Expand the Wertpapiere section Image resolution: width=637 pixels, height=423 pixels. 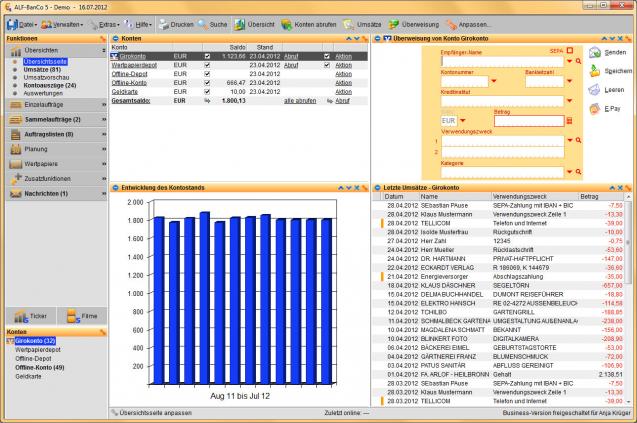[57, 164]
